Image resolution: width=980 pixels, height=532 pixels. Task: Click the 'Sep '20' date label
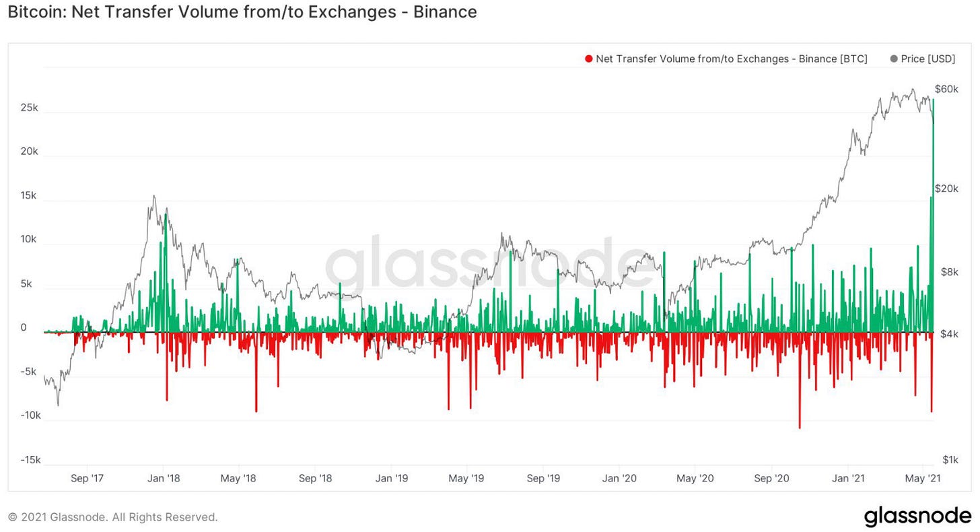point(772,478)
